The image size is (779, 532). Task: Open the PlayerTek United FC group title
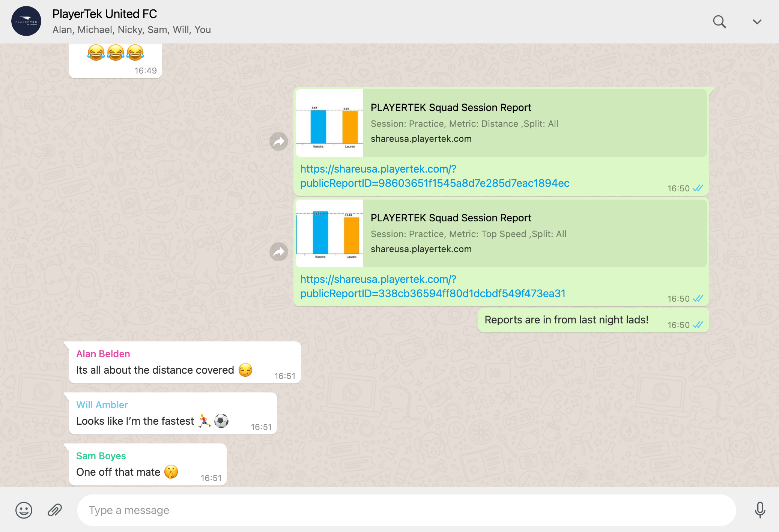point(105,14)
